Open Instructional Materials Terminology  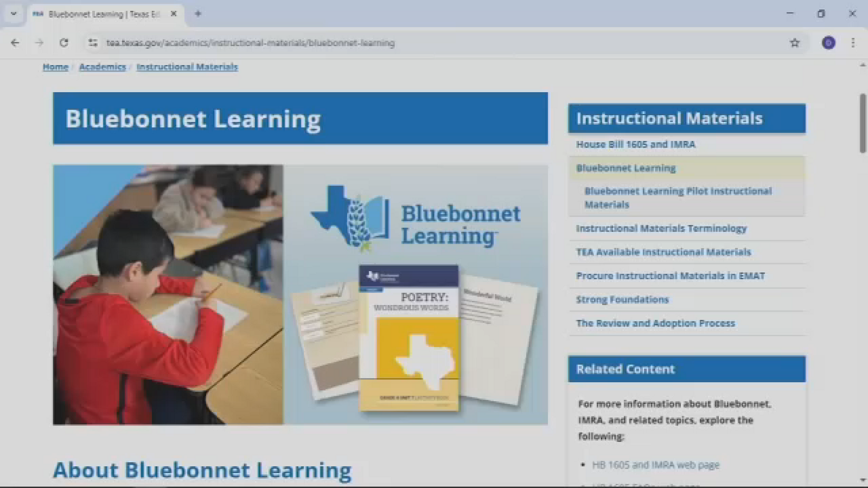(x=661, y=228)
